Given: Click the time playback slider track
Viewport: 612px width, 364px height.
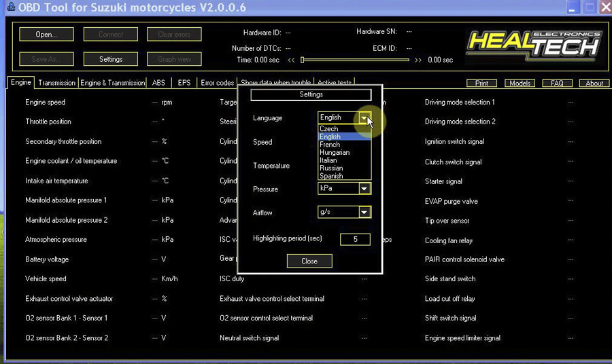Looking at the screenshot, I should tap(355, 60).
